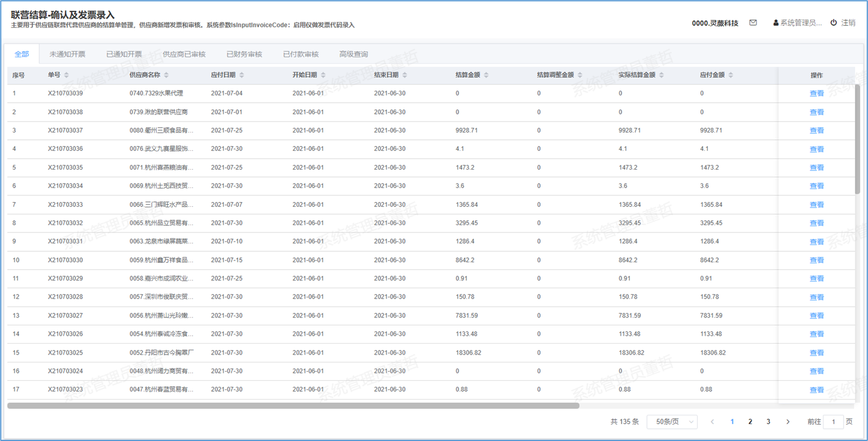Viewport: 868px width, 441px height.
Task: Click 查看 for order X210703039
Action: point(816,94)
